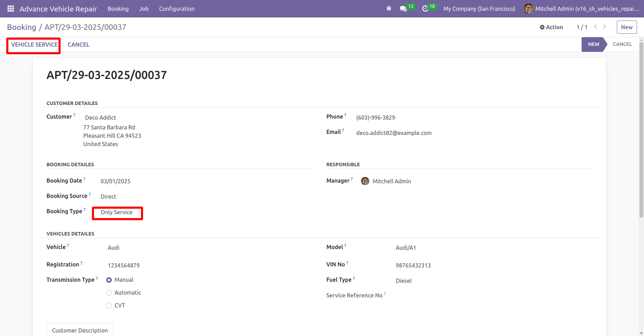Viewport: 644px width, 336px height.
Task: Show help tooltip for Registration field
Action: 81,263
